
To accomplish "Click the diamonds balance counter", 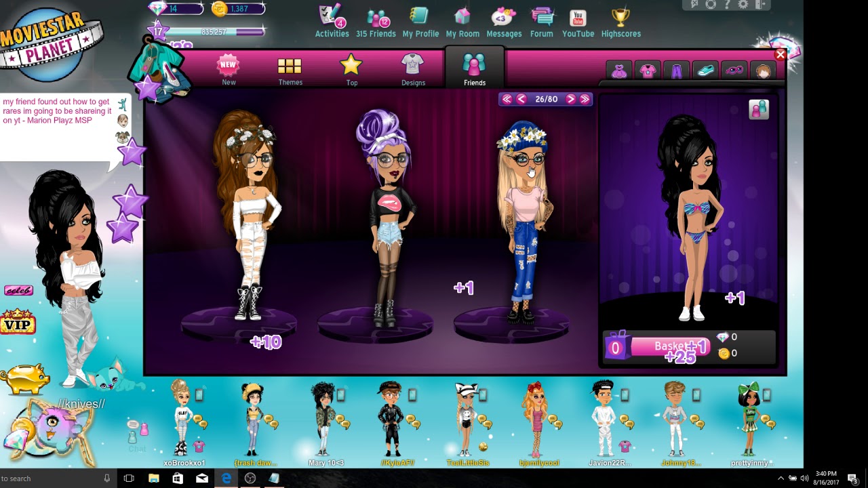I will [x=176, y=9].
